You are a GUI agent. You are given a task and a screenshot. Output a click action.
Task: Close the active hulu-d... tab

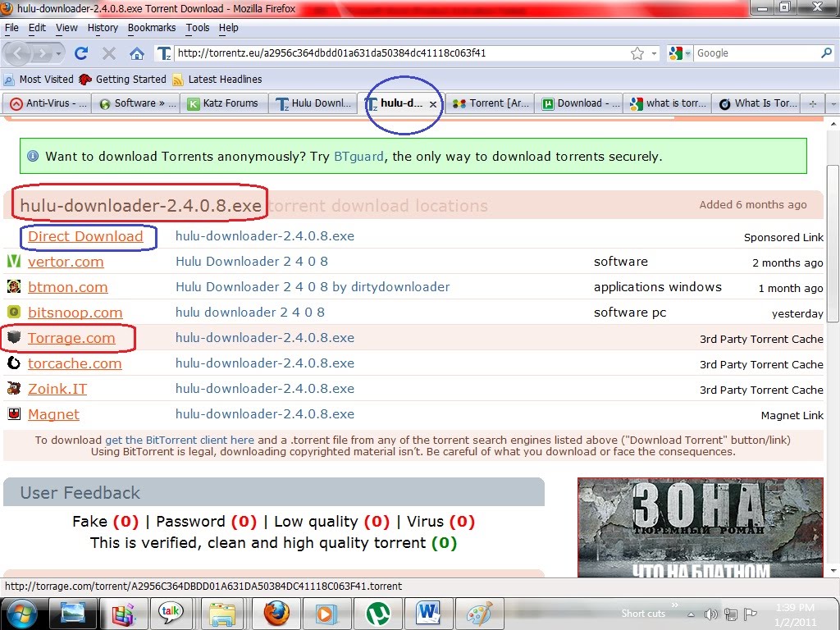tap(433, 104)
